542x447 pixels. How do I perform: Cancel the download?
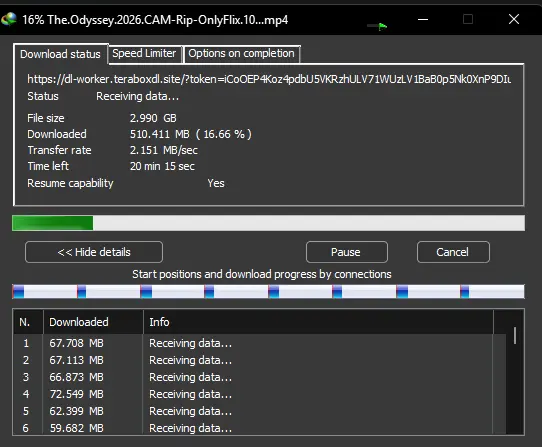(x=453, y=252)
